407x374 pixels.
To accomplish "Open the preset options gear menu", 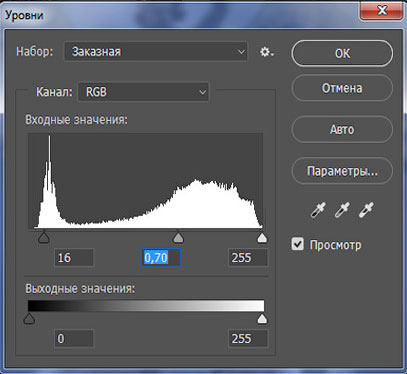I will [x=266, y=52].
